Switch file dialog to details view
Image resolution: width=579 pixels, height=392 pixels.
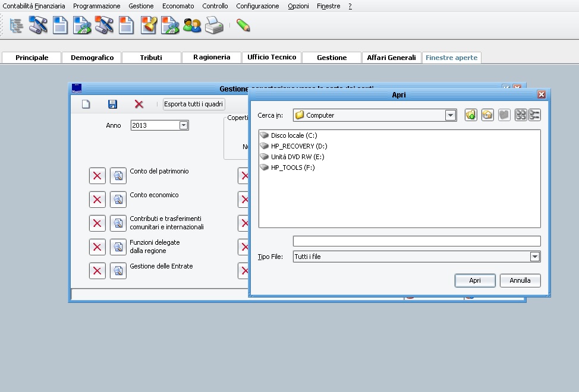[x=534, y=115]
